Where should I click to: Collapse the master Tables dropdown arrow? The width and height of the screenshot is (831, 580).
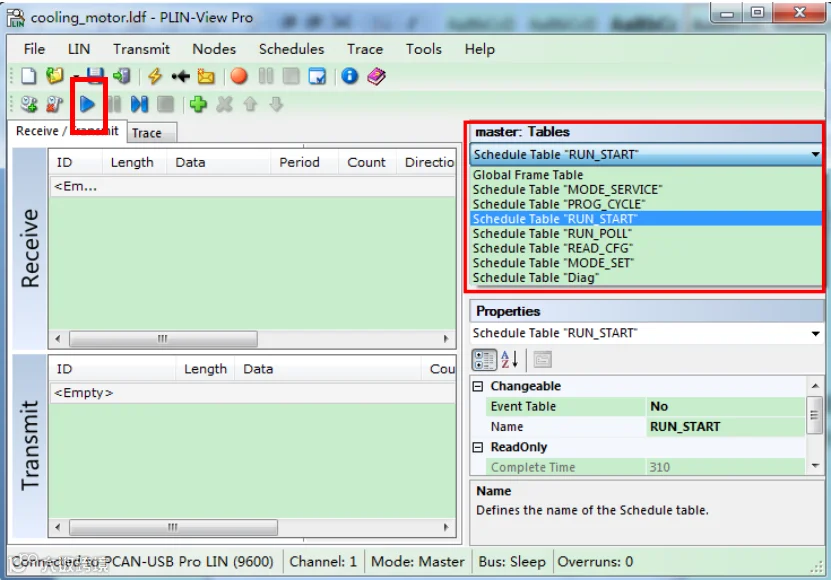click(815, 154)
